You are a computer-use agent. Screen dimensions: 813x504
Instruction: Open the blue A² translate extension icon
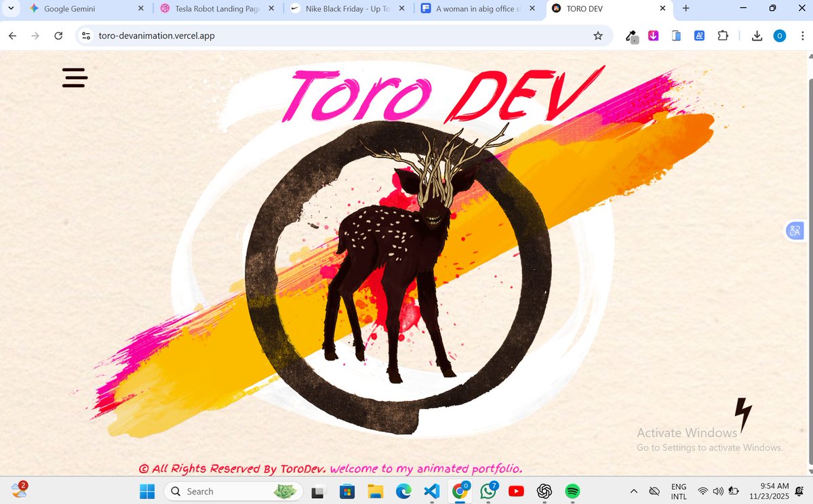699,36
